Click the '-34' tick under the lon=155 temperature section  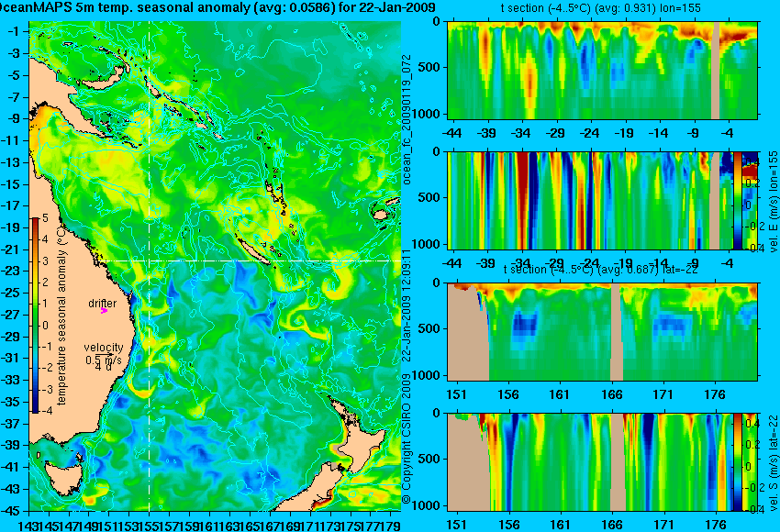[521, 133]
